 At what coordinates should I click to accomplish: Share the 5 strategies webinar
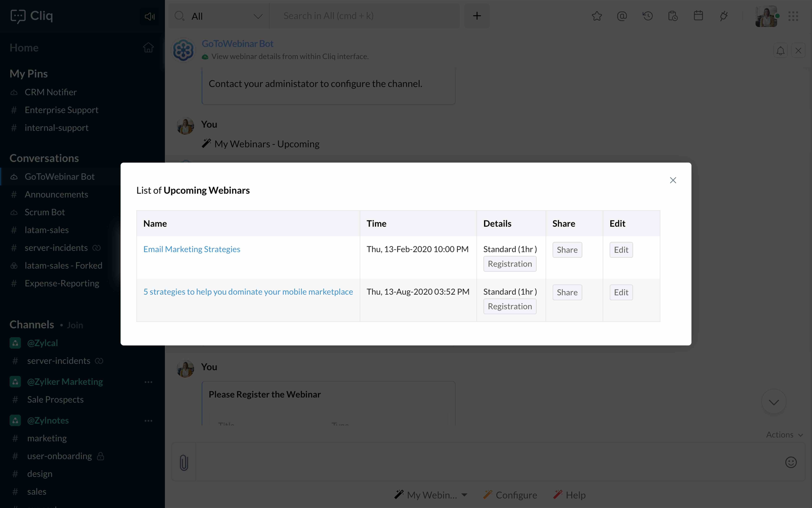coord(567,292)
